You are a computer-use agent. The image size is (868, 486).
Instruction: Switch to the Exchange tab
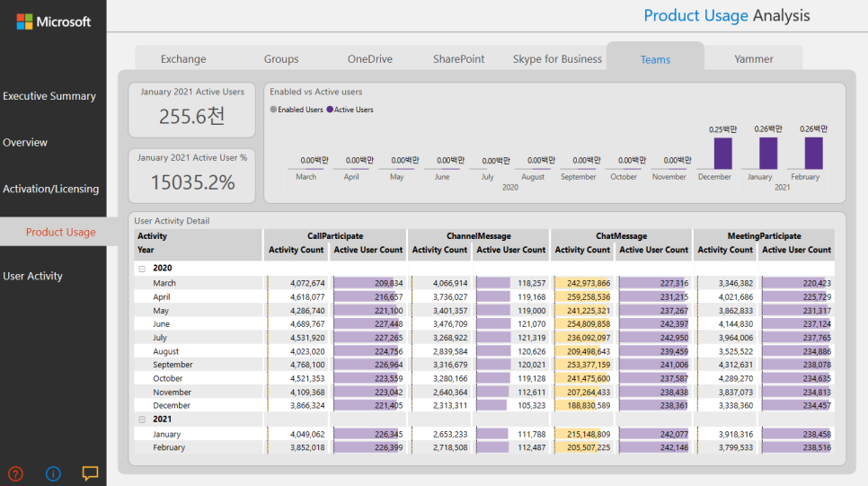(183, 58)
